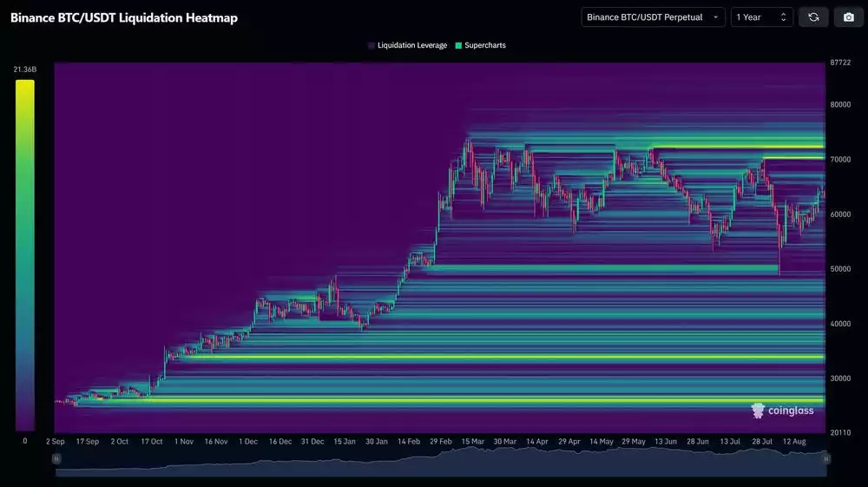Click the 21.36B scale maximum label
Image resolution: width=868 pixels, height=487 pixels.
(x=25, y=69)
